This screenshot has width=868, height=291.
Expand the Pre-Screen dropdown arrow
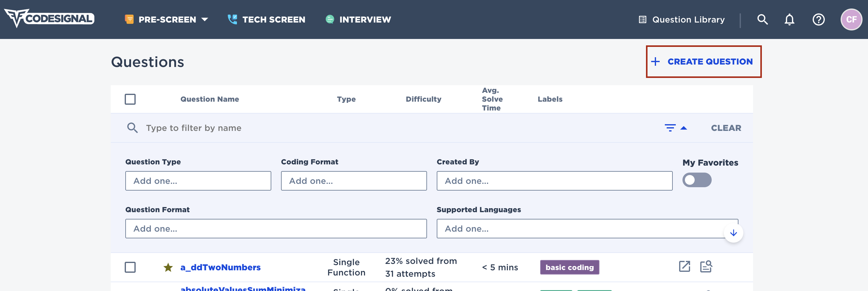(205, 19)
